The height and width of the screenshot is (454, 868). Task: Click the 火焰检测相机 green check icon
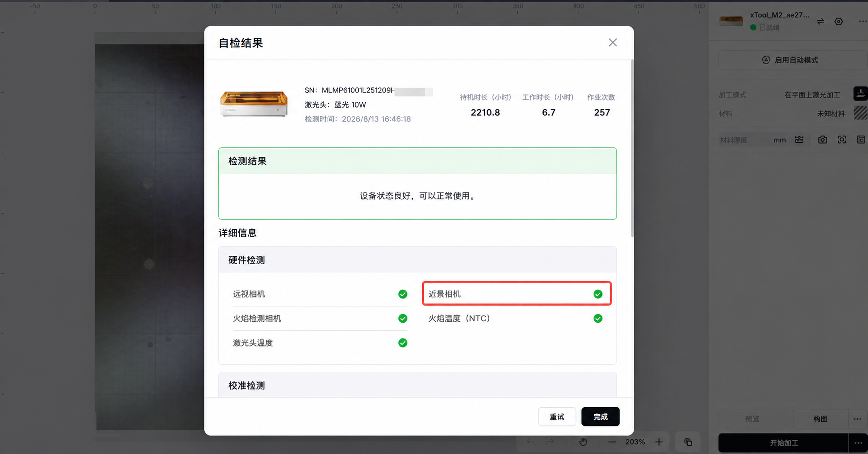[403, 318]
